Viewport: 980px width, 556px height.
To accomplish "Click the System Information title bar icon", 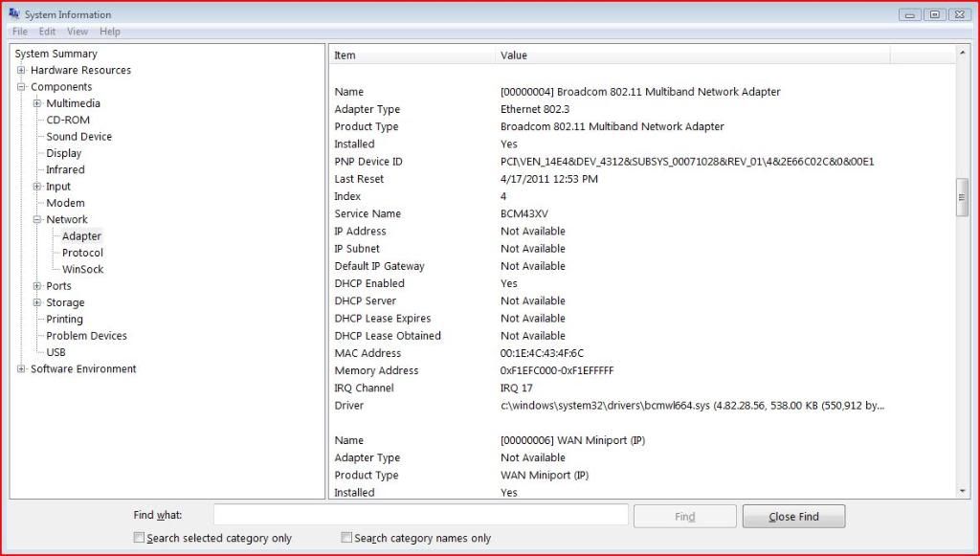I will (14, 14).
